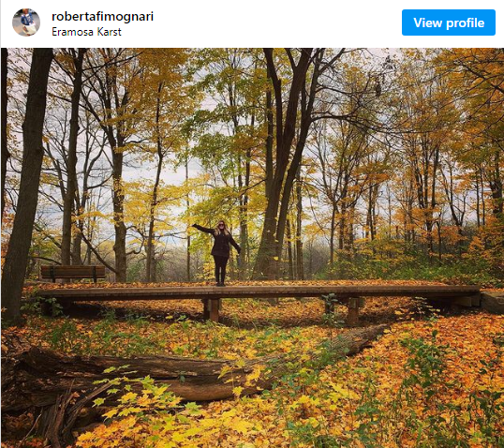Click the boardwalk support post under the woman

tap(212, 309)
